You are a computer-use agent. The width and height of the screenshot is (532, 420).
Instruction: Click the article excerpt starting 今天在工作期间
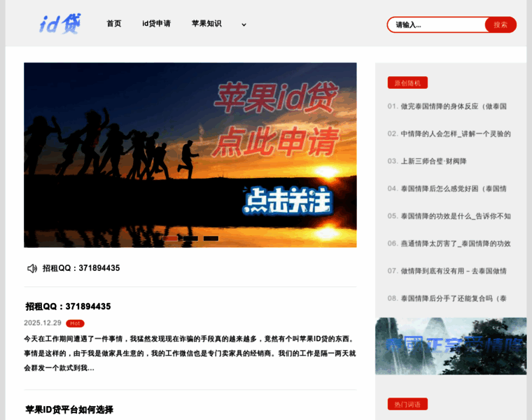coord(190,353)
